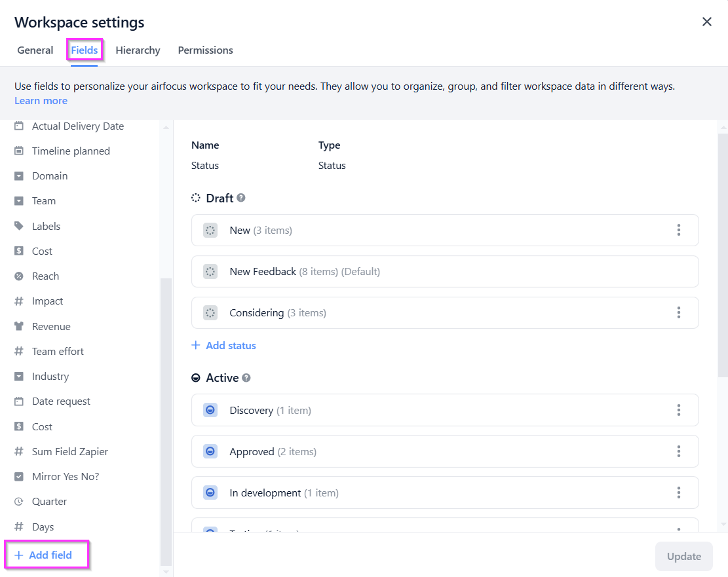Click the checkbox icon beside Mirror Yes No?
This screenshot has width=728, height=577.
[x=18, y=477]
